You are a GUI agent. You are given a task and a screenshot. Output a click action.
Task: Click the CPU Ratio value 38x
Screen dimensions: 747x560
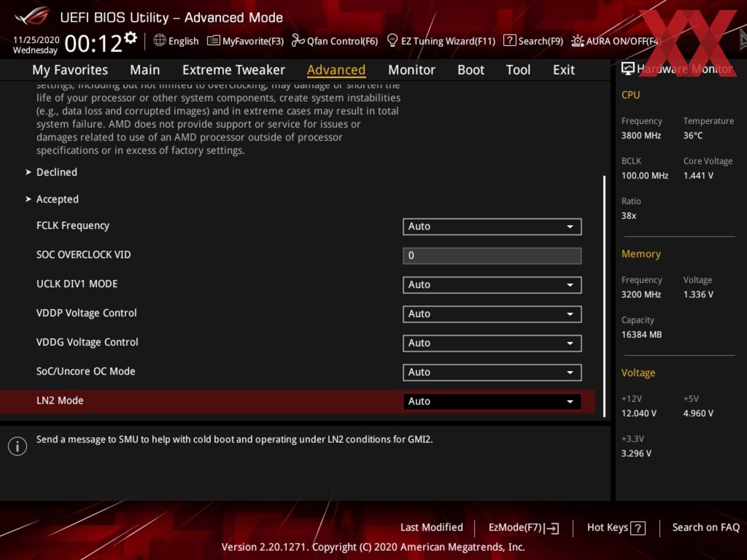coord(628,216)
